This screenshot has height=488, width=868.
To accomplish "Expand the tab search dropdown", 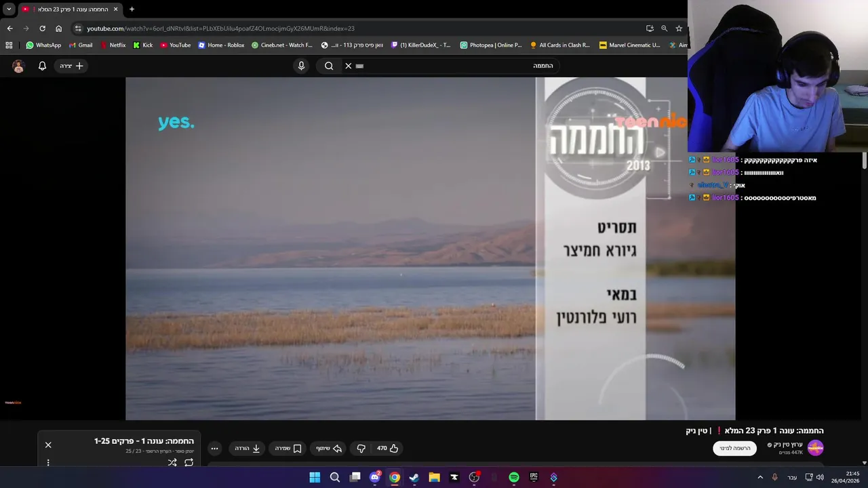I will [x=9, y=9].
